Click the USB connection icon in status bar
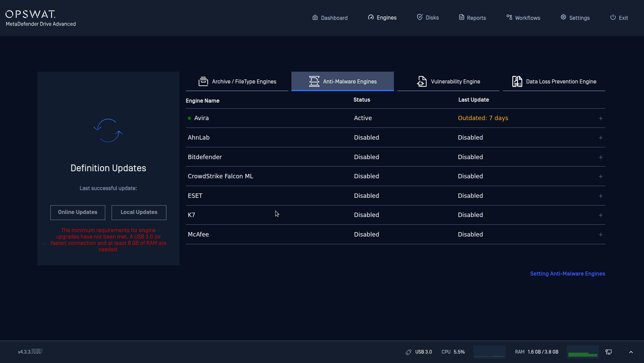Viewport: 644px width, 363px height. [x=409, y=352]
